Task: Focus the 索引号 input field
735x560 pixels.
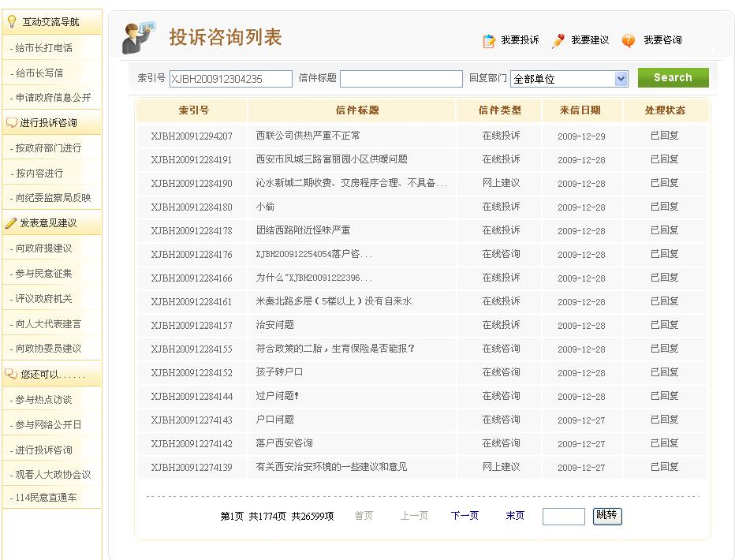Action: (230, 79)
